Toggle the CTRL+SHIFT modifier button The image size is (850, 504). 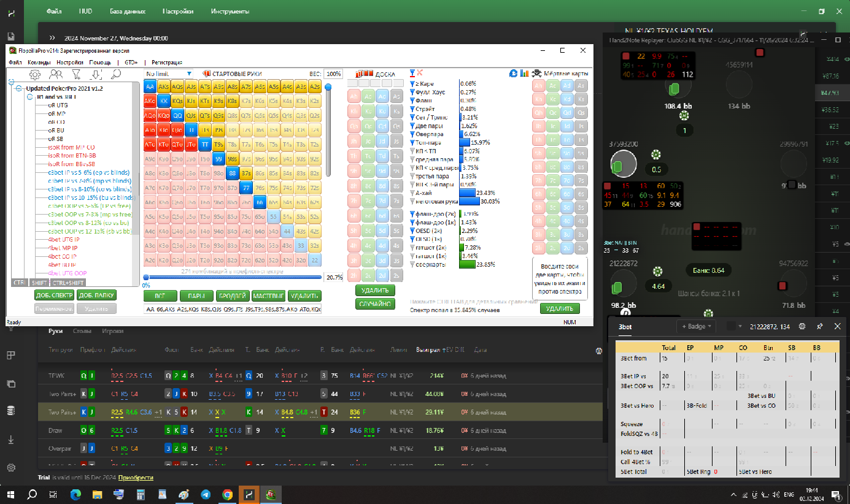click(x=69, y=283)
